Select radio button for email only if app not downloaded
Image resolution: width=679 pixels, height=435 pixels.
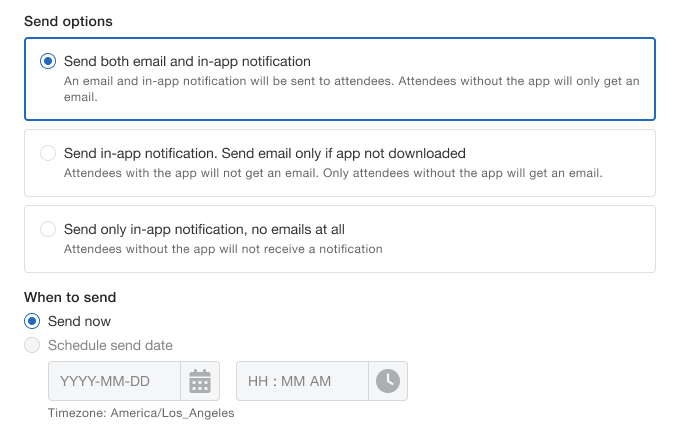pyautogui.click(x=48, y=153)
